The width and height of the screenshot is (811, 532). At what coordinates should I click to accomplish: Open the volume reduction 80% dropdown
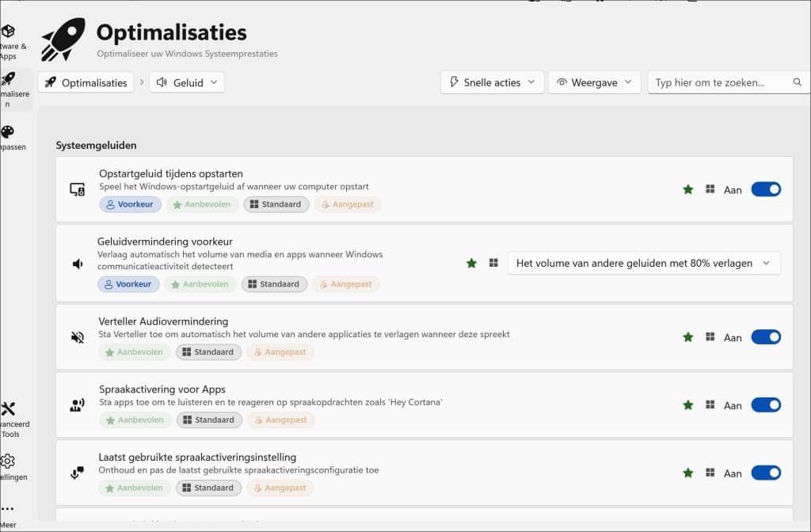coord(644,263)
